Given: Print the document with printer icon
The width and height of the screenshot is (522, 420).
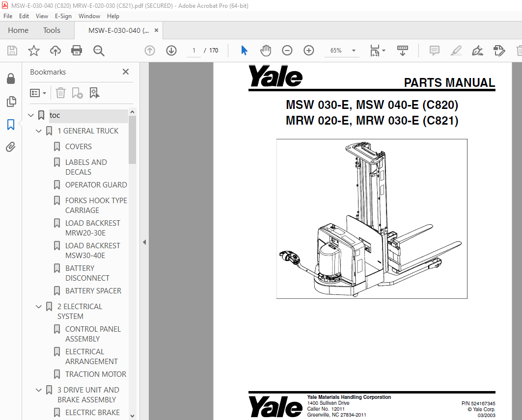Looking at the screenshot, I should point(77,51).
